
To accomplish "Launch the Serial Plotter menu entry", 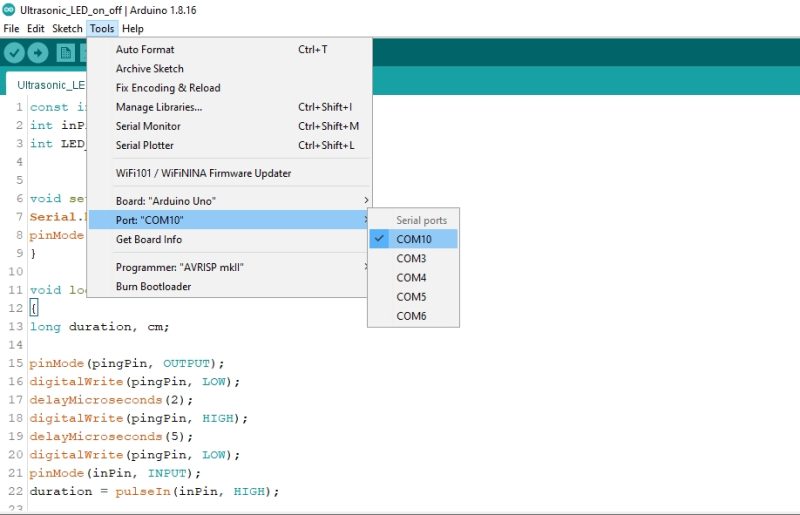I will coord(145,145).
